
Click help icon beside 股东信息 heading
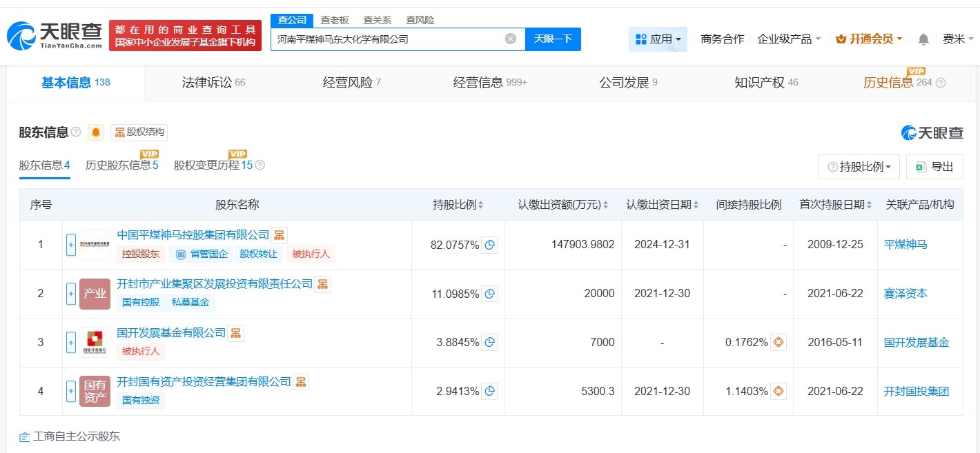pyautogui.click(x=76, y=132)
